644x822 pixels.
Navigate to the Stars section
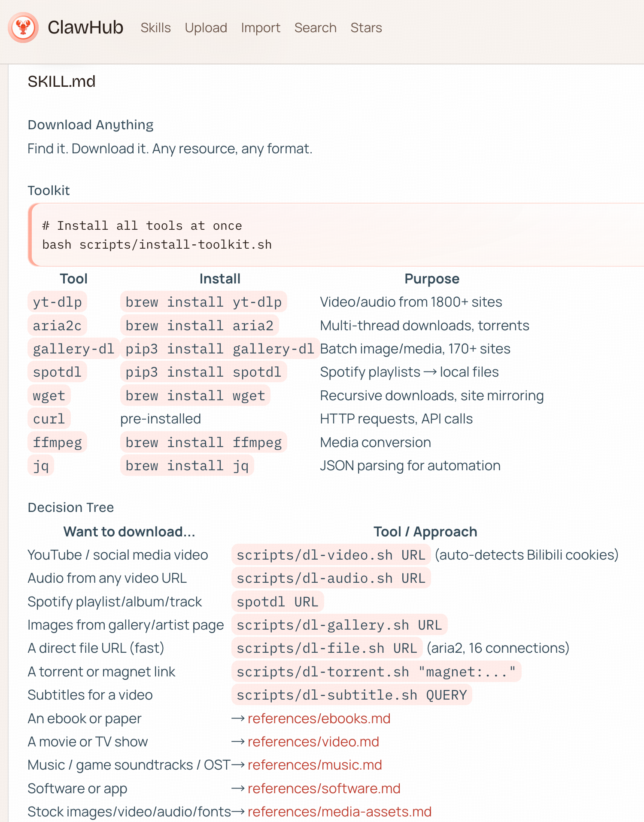[x=366, y=28]
